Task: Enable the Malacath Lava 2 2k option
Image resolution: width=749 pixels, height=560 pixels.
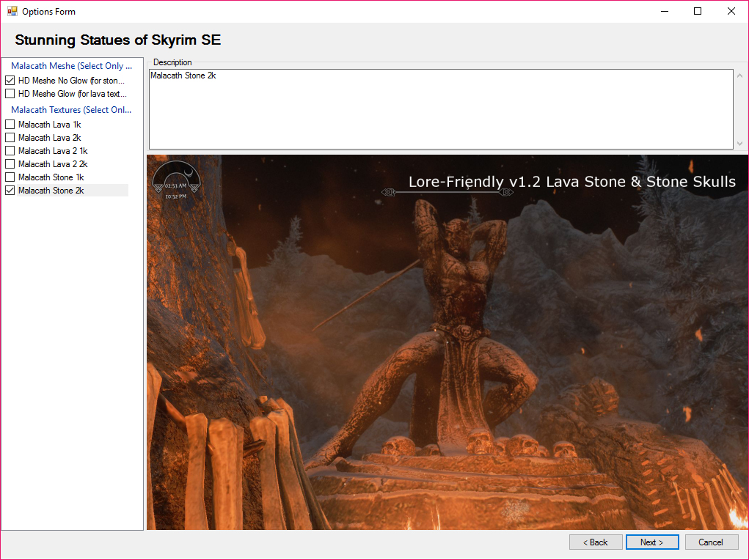Action: [10, 163]
